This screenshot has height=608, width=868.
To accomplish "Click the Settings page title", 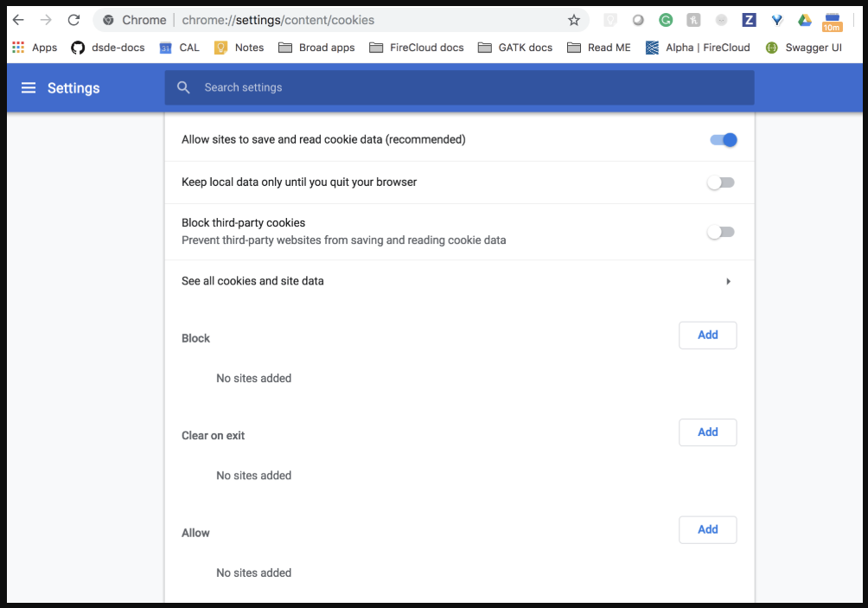I will point(73,88).
